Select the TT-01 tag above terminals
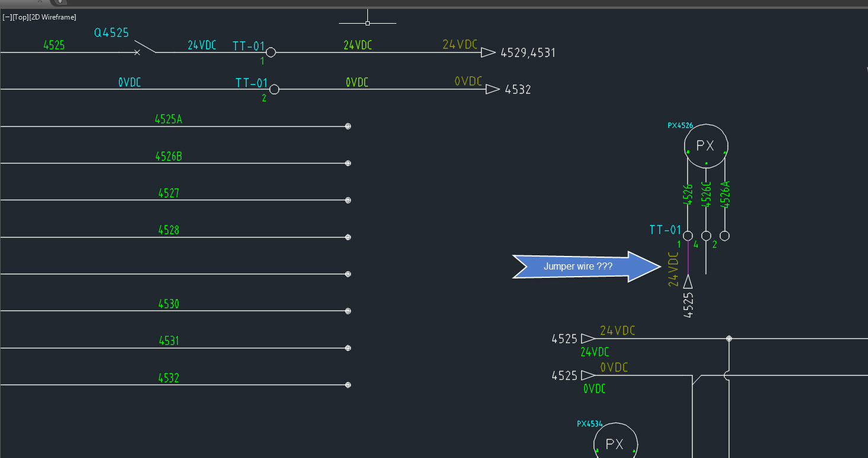 point(665,230)
